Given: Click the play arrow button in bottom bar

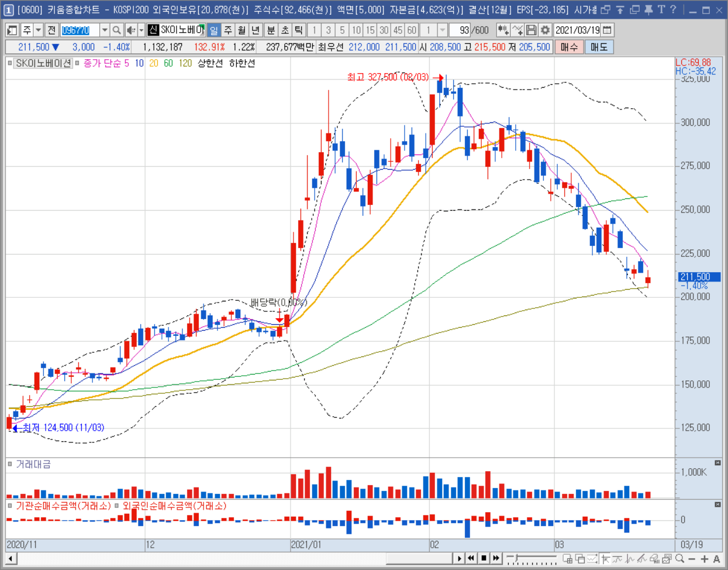Looking at the screenshot, I should pyautogui.click(x=459, y=558).
